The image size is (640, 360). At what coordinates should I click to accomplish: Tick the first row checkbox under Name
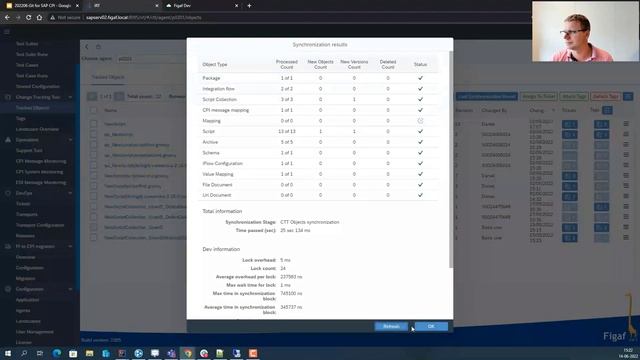point(93,124)
